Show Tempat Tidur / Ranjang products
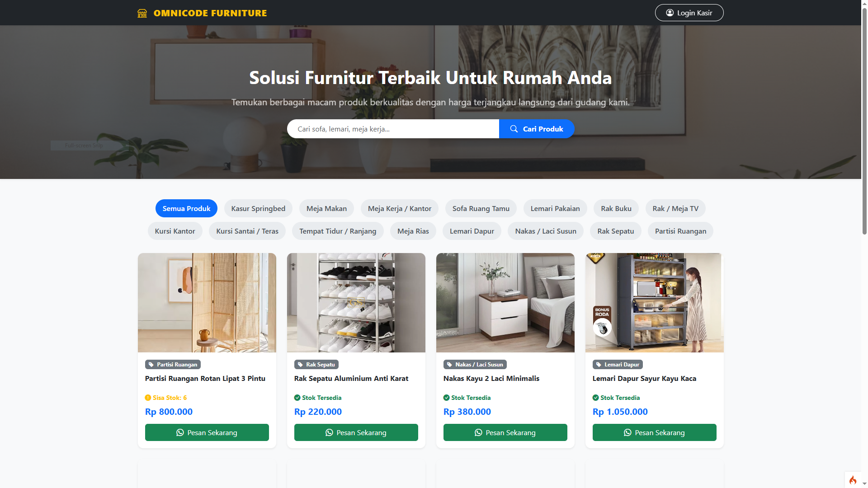This screenshot has width=868, height=488. coord(338,231)
